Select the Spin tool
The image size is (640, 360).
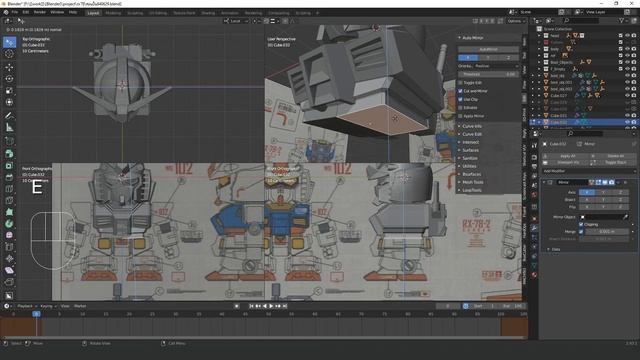coord(9,224)
